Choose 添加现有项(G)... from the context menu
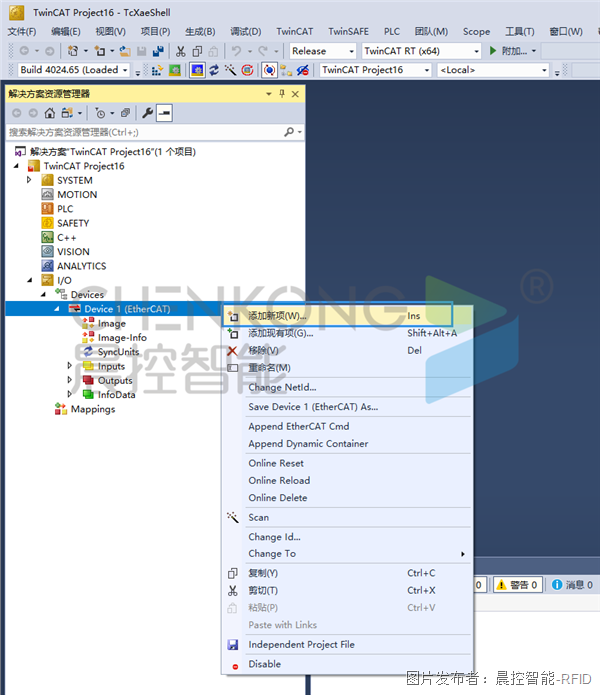 [x=347, y=333]
